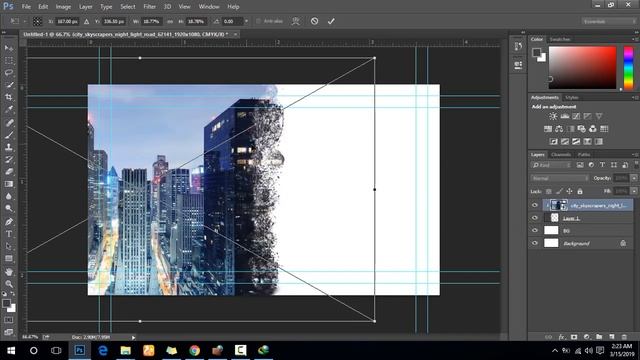640x360 pixels.
Task: Select the Eyedropper tool
Action: pos(9,109)
